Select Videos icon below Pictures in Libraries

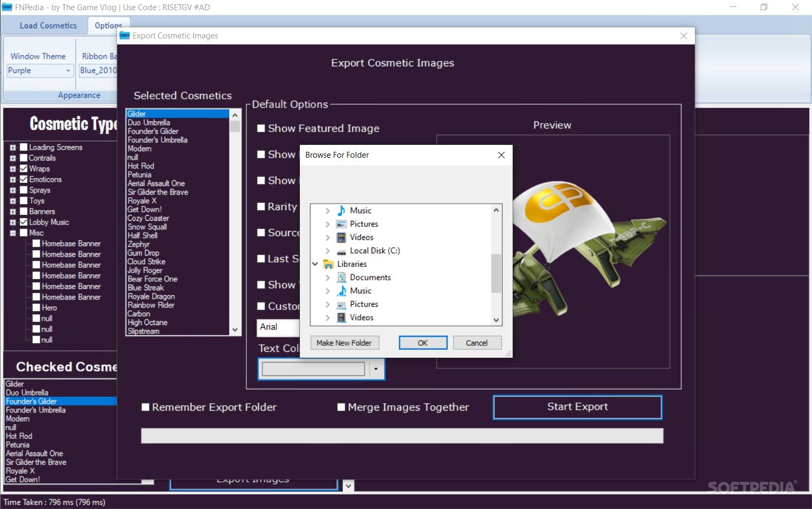click(341, 318)
